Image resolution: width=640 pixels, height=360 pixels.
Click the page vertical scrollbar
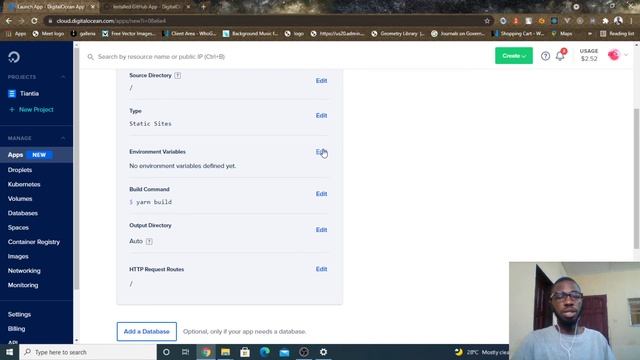tap(637, 178)
